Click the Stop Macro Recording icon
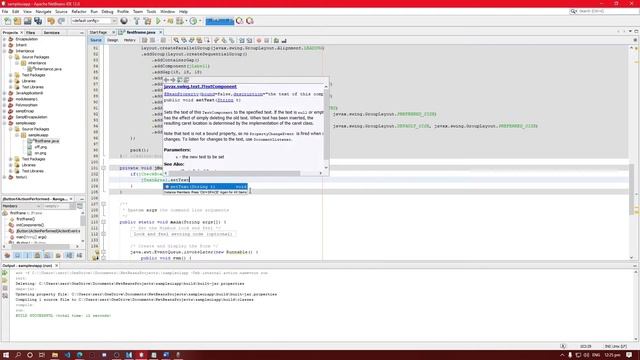Screen dimensions: 640x360 [x=267, y=40]
